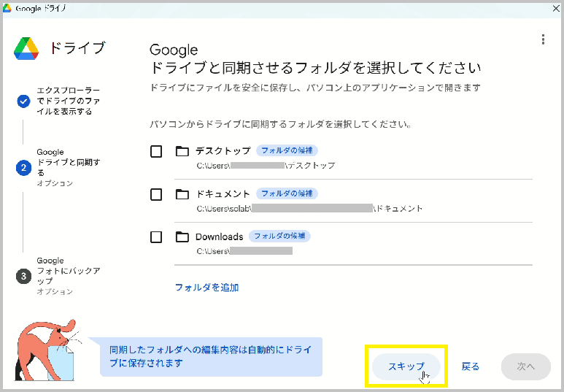Screen dimensions: 564x392
Task: Click the step 2 circle icon
Action: (24, 168)
